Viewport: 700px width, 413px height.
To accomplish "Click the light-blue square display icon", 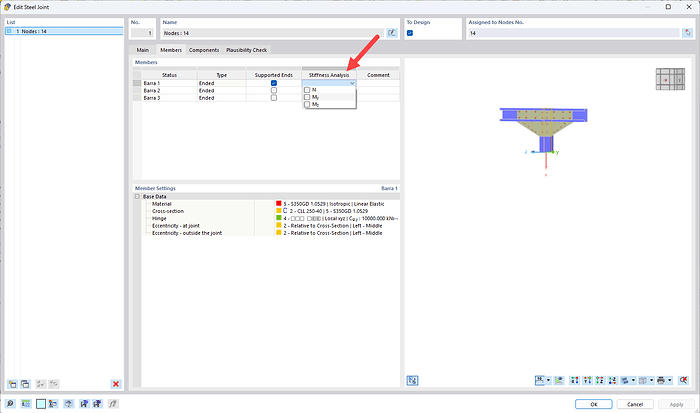I will 41,404.
